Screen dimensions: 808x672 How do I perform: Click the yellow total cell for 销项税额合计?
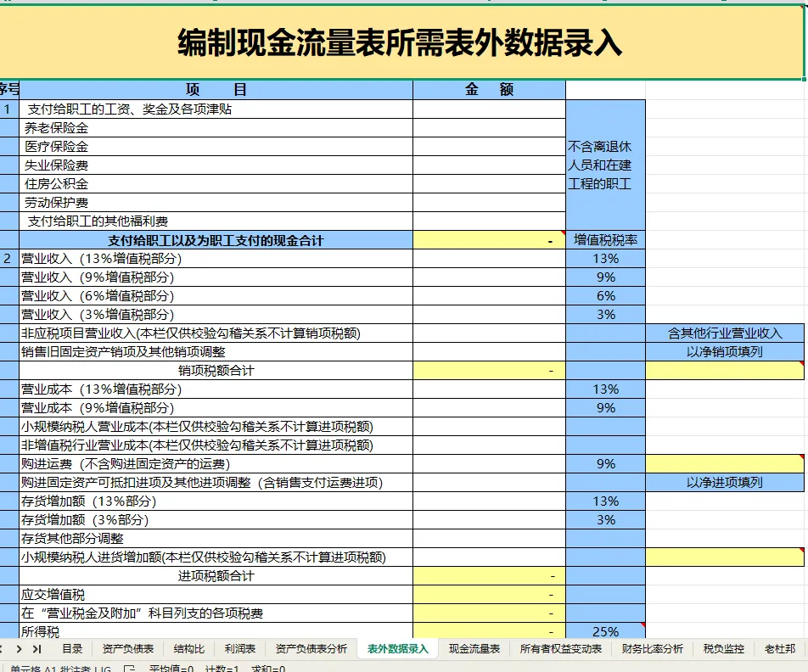tap(489, 371)
